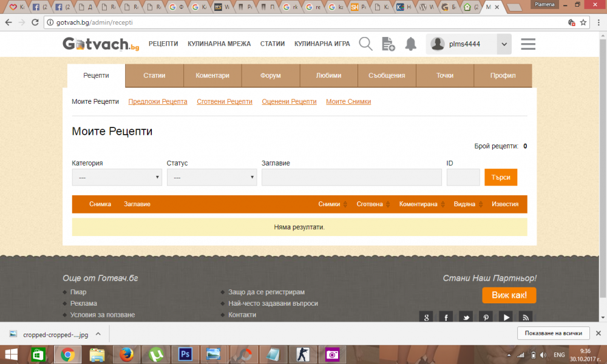Close the downloads bar
Viewport: 607px width, 364px height.
(598, 333)
